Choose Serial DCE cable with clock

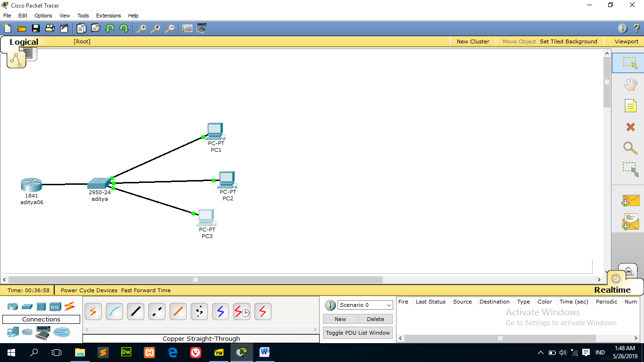[x=241, y=312]
